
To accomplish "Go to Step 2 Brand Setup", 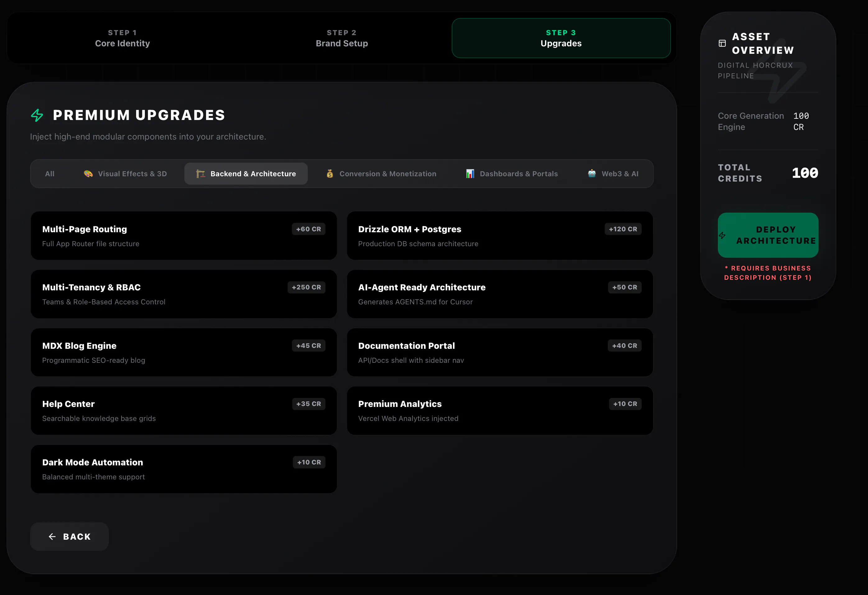I will [x=342, y=38].
